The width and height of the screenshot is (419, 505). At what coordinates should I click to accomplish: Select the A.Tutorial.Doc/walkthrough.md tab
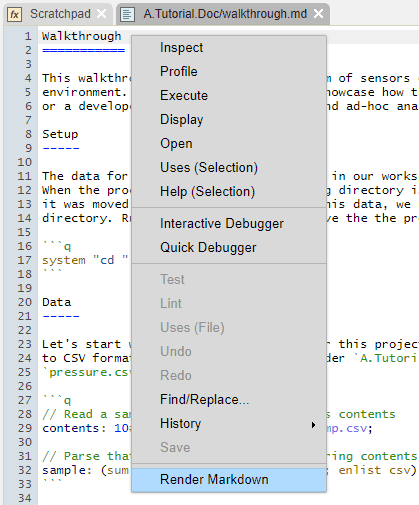(225, 14)
